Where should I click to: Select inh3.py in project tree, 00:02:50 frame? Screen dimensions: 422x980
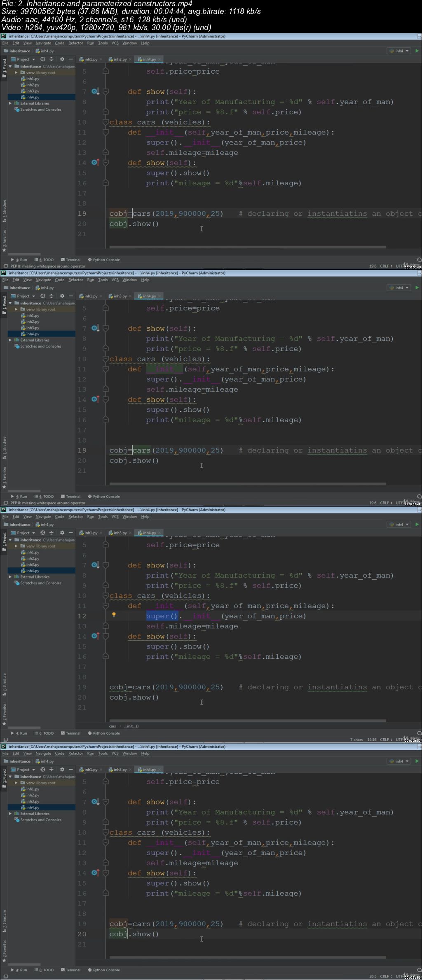33,565
